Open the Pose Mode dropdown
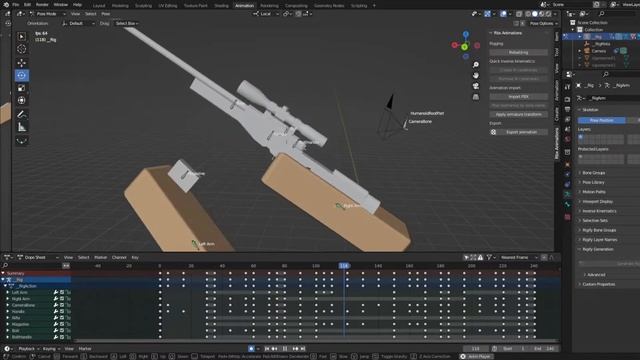The height and width of the screenshot is (360, 640). pos(47,14)
